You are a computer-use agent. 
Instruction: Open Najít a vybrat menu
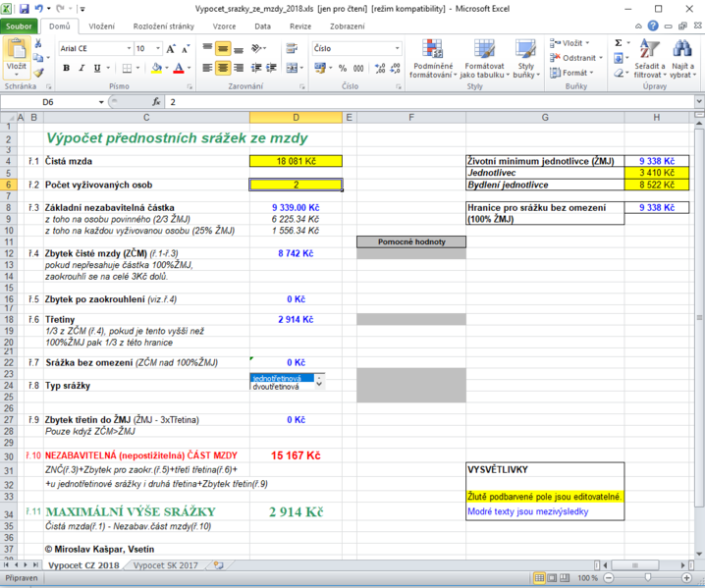pos(682,59)
